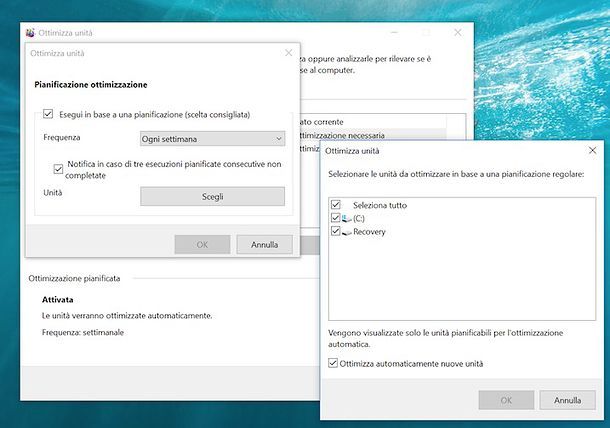610x428 pixels.
Task: Click 'Le unità verranno ottimizzate automaticamente' text
Action: point(127,316)
